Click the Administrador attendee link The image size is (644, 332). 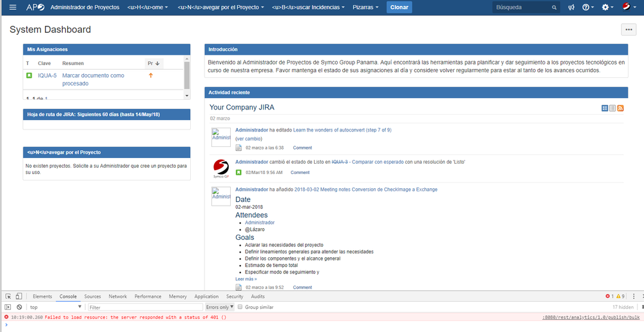point(260,222)
